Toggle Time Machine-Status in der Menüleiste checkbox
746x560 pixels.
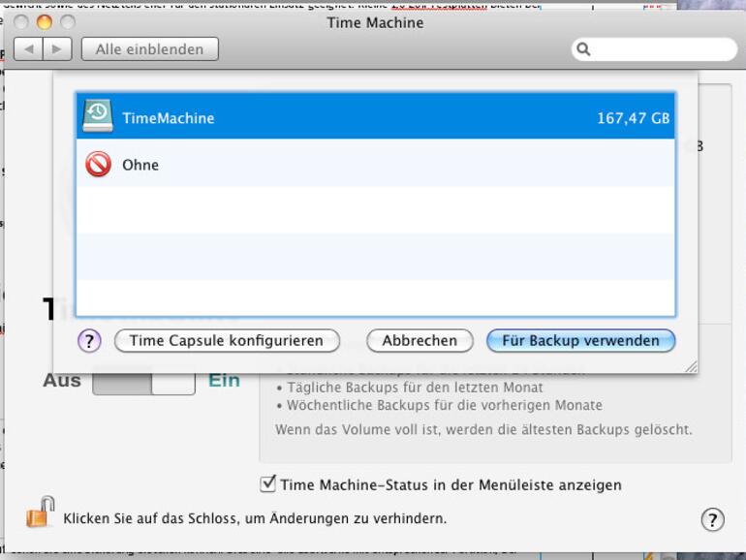click(x=267, y=483)
